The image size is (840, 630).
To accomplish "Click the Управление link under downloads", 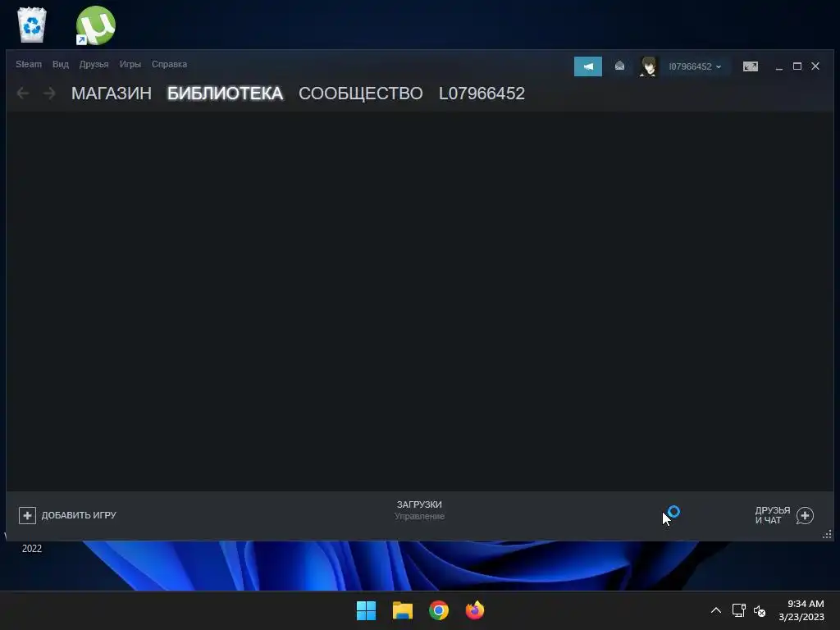I will 419,517.
